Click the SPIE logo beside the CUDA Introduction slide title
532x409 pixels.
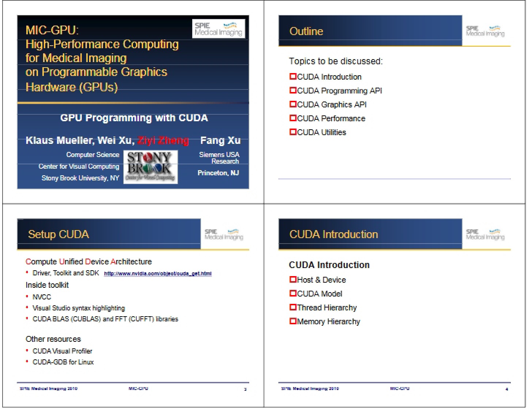point(485,234)
